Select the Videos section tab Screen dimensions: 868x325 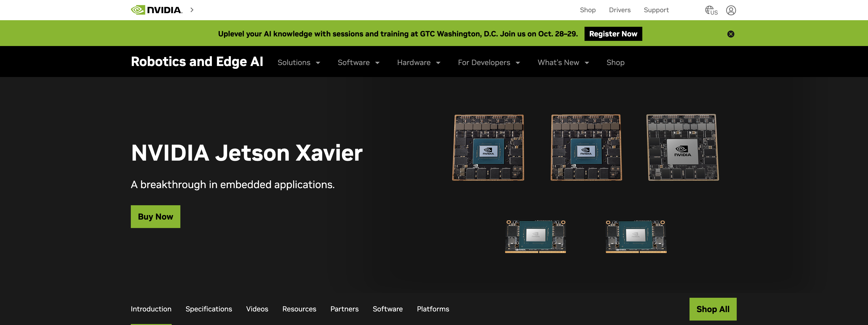pos(257,309)
